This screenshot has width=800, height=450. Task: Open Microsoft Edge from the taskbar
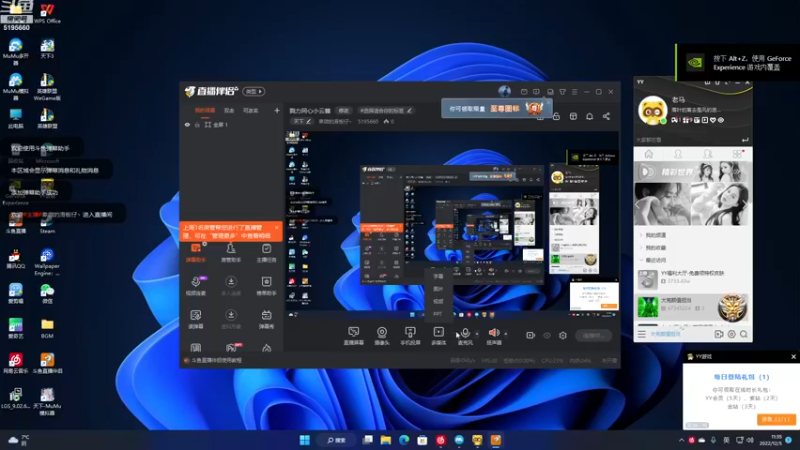click(x=404, y=440)
